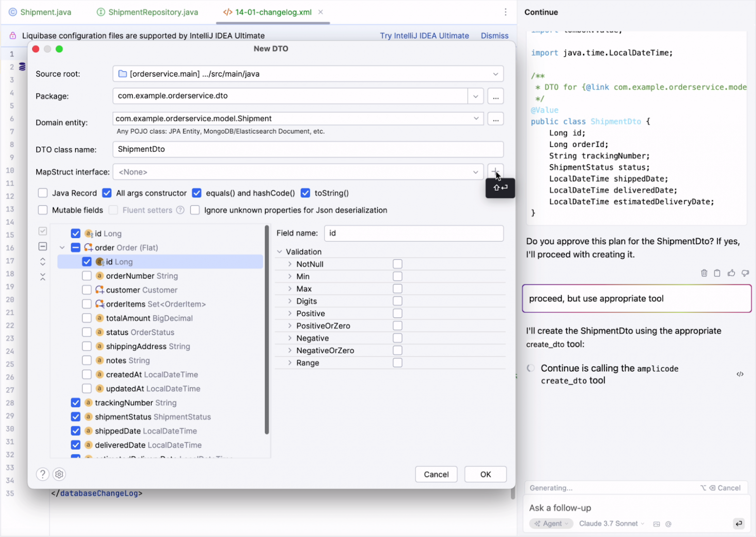Viewport: 756px width, 537px height.
Task: Collapse the order Order (Flat) tree node
Action: (x=62, y=247)
